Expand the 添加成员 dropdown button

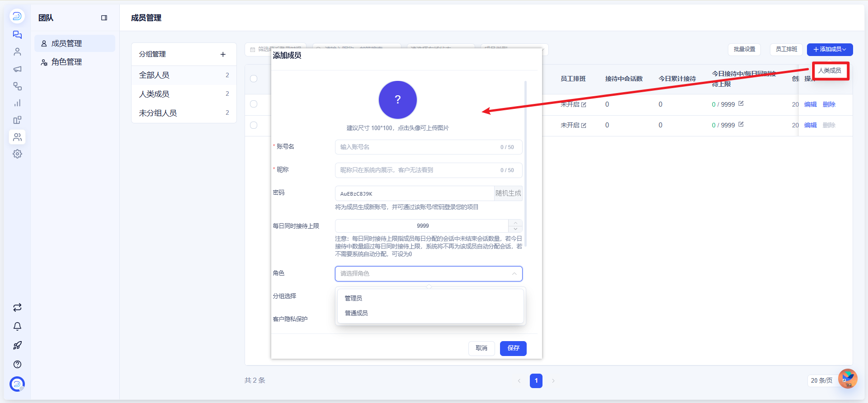[830, 49]
